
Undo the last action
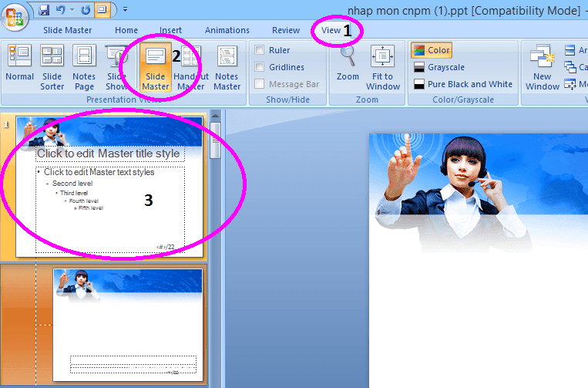pos(61,10)
